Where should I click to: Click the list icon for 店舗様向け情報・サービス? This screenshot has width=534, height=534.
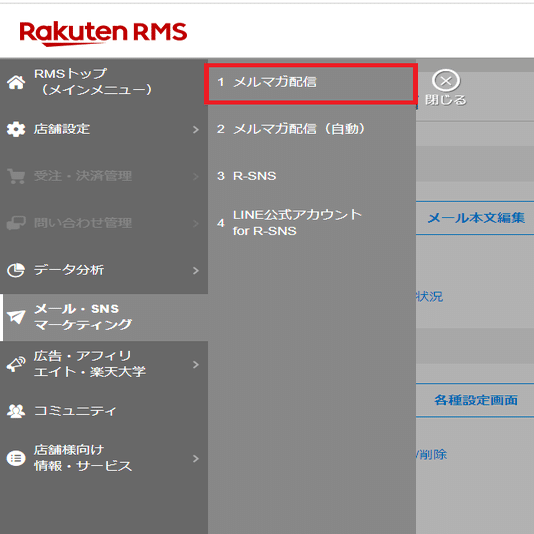pyautogui.click(x=16, y=458)
